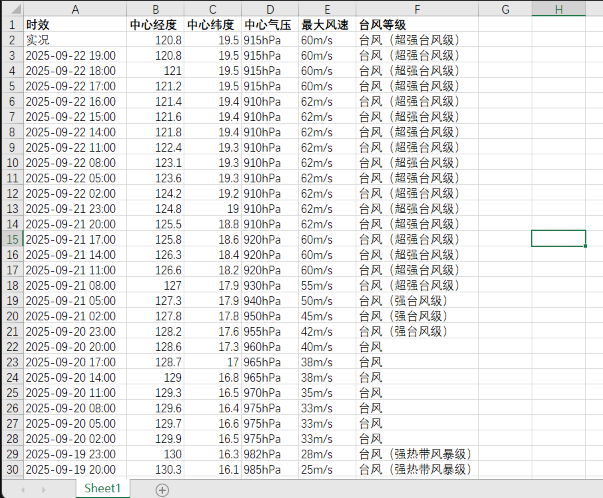Select column F header
This screenshot has width=603, height=498.
[x=417, y=9]
